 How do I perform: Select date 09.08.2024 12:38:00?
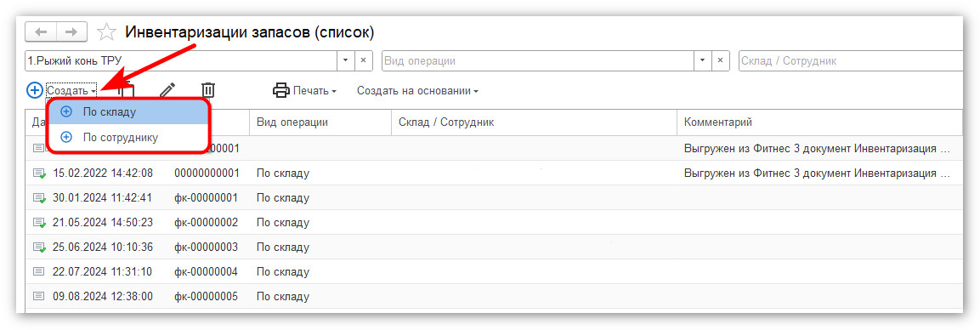point(103,296)
